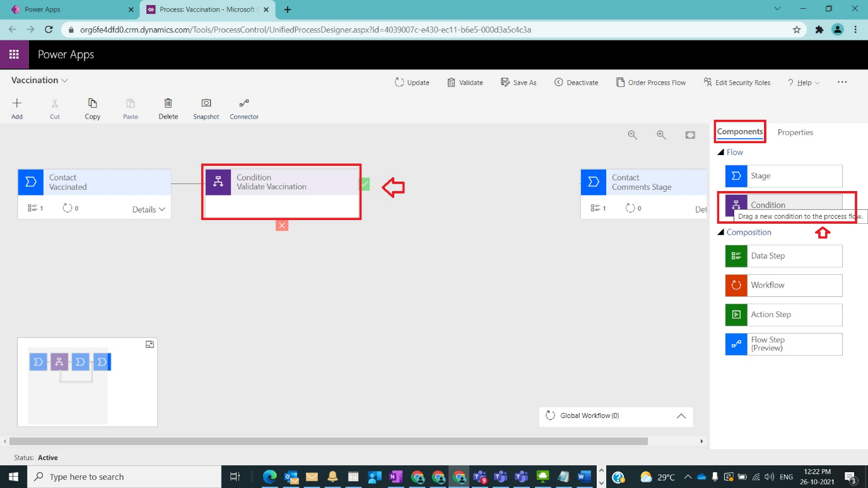Validate the business process flow
868x488 pixels.
point(465,82)
